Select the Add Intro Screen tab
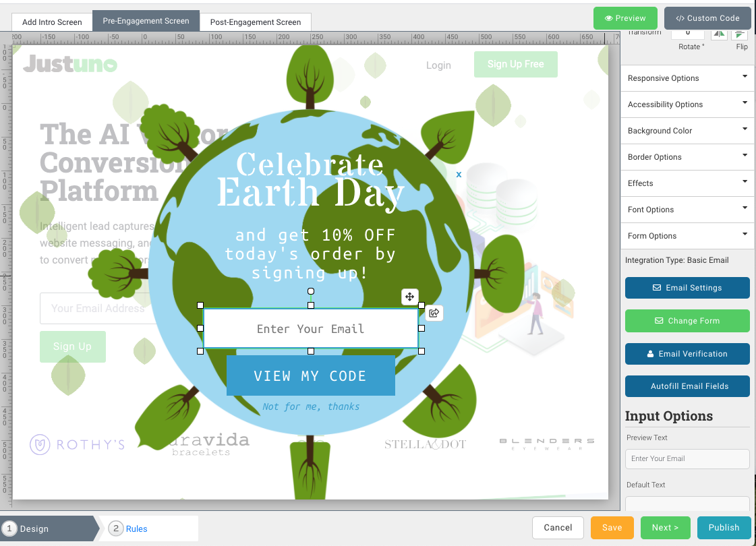This screenshot has height=546, width=756. coord(52,22)
